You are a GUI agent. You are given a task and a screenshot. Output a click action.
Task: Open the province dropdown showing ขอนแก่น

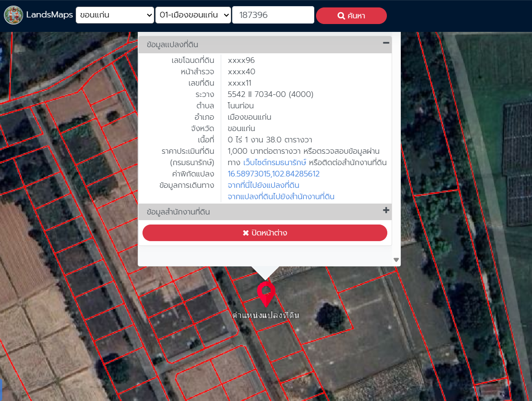coord(115,15)
